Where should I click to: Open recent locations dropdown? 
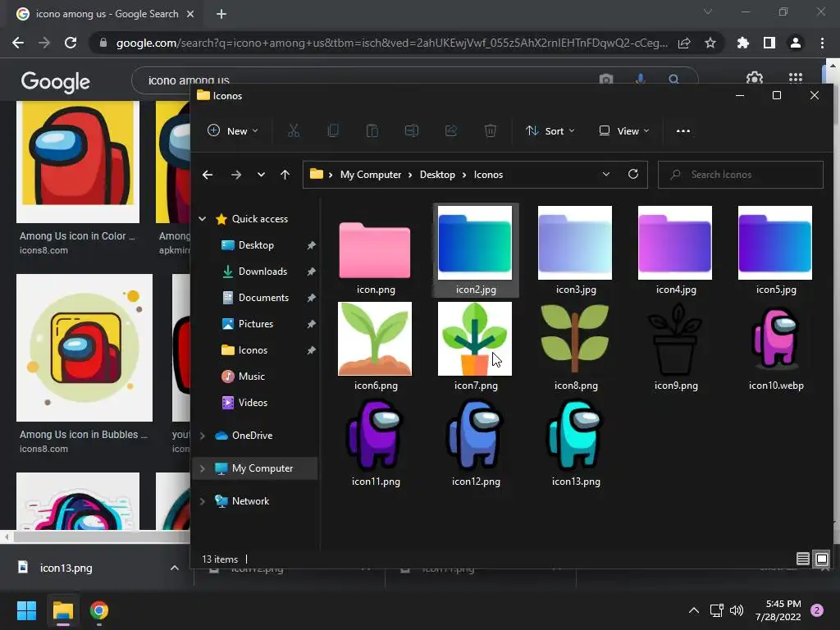(261, 175)
